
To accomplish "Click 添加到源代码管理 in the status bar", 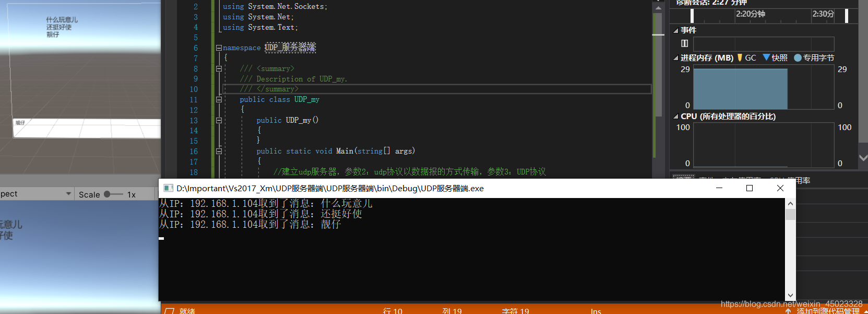I will point(828,311).
